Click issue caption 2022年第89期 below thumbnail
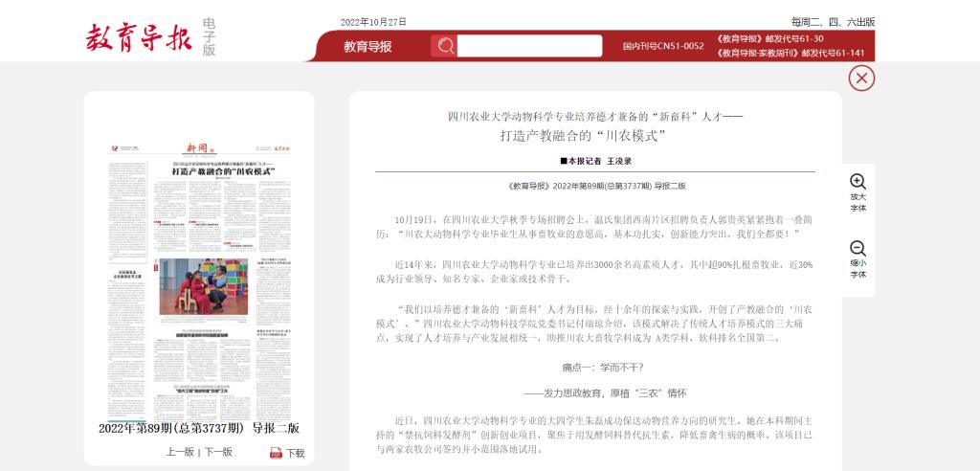The image size is (980, 471). [199, 428]
